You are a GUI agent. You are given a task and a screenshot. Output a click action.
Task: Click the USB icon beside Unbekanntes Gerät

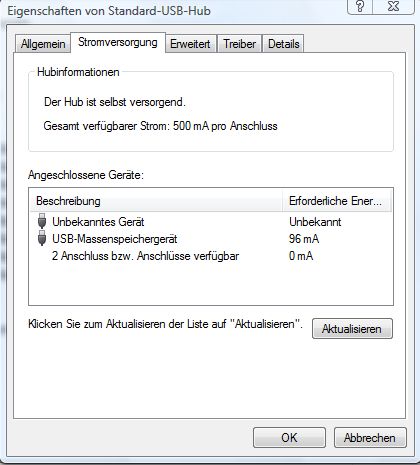pyautogui.click(x=42, y=221)
